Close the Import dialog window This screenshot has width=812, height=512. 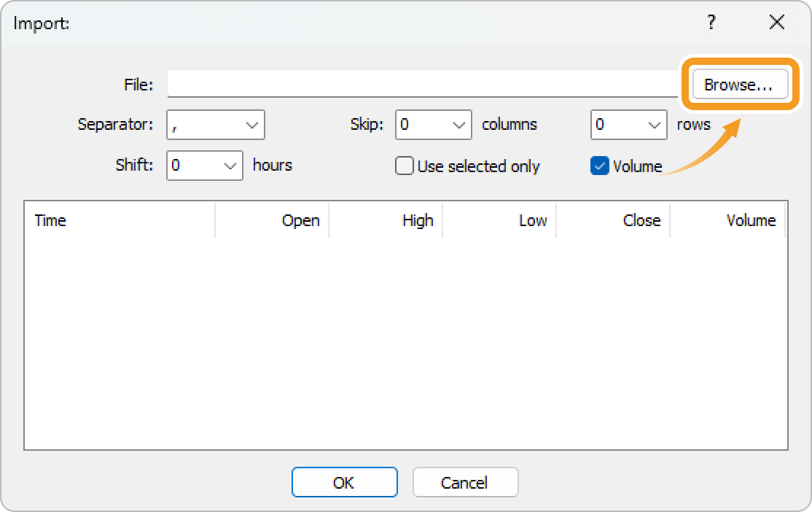[777, 23]
